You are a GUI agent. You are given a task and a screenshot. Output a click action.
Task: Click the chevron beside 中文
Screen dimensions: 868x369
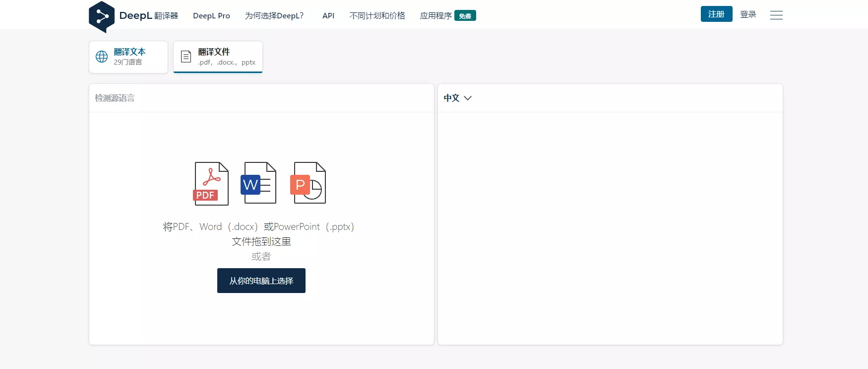(x=468, y=98)
